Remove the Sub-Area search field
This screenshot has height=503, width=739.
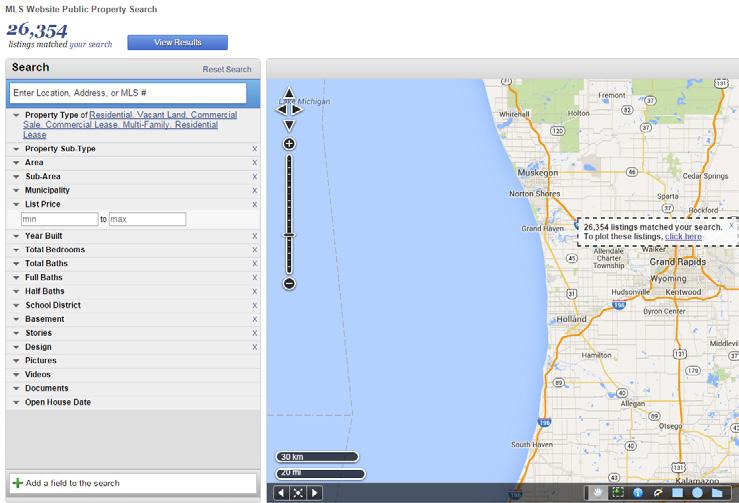pyautogui.click(x=255, y=177)
